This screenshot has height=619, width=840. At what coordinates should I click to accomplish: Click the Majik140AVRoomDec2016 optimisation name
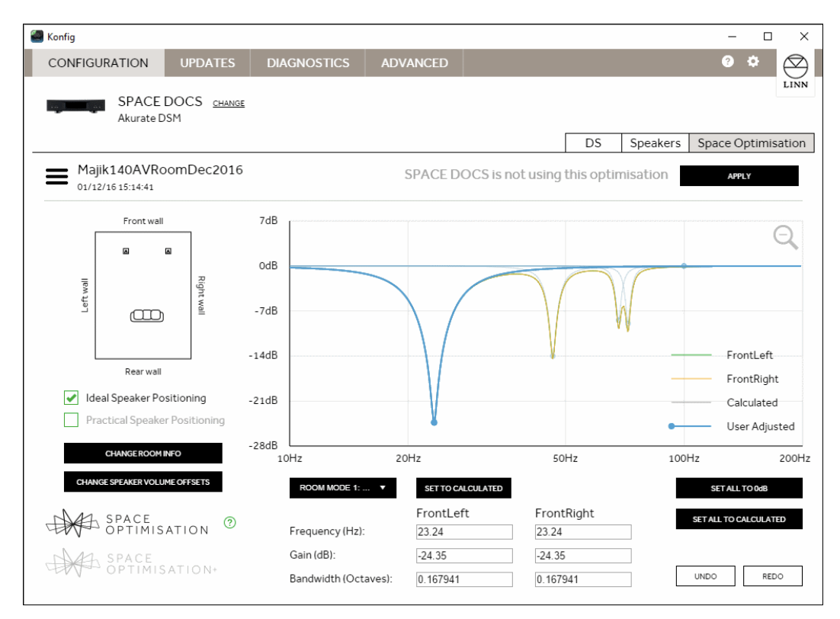(x=160, y=170)
